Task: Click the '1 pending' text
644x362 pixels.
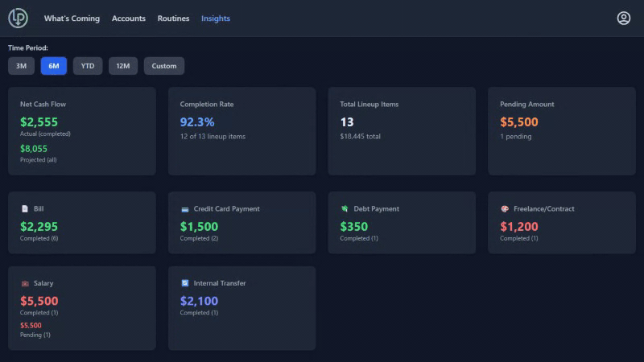Action: 515,137
